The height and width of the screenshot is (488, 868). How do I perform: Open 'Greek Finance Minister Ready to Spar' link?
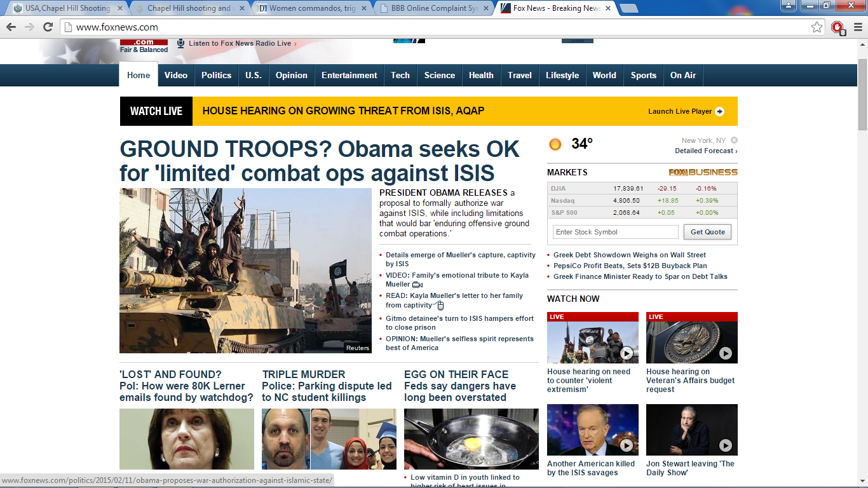641,276
